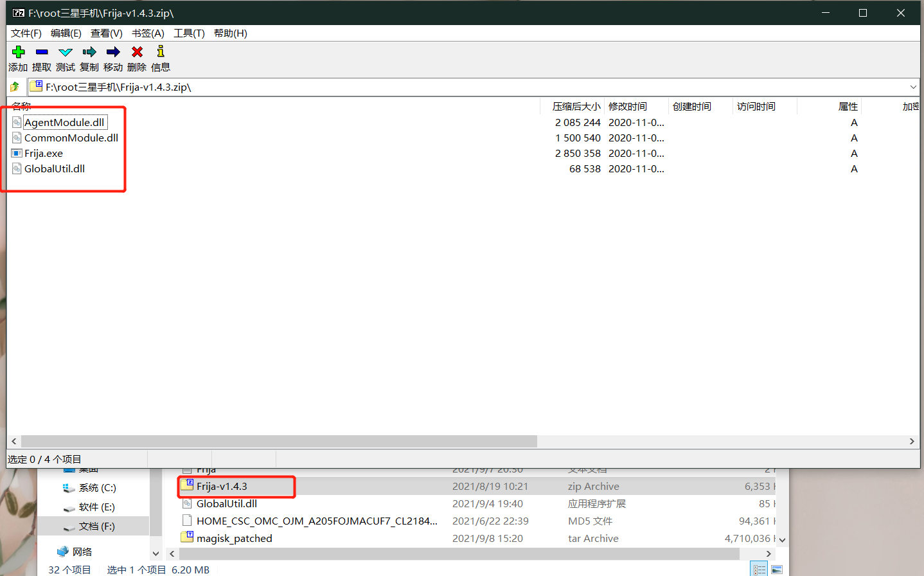Click the CommonModule.dll file icon
This screenshot has width=924, height=576.
coord(17,138)
